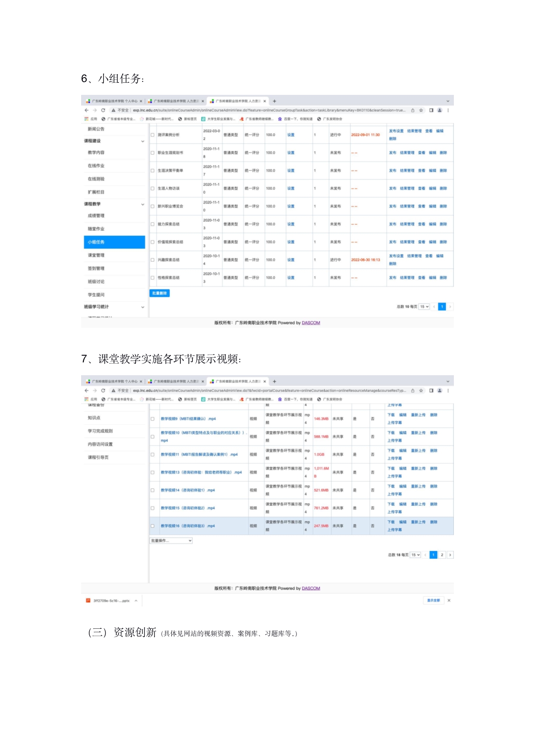Image resolution: width=535 pixels, height=756 pixels.
Task: Open the 教学视频15 mp4 link
Action: point(188,508)
